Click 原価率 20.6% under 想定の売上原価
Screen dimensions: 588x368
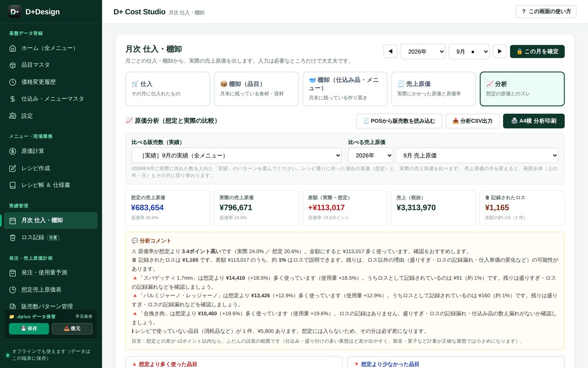click(x=145, y=218)
